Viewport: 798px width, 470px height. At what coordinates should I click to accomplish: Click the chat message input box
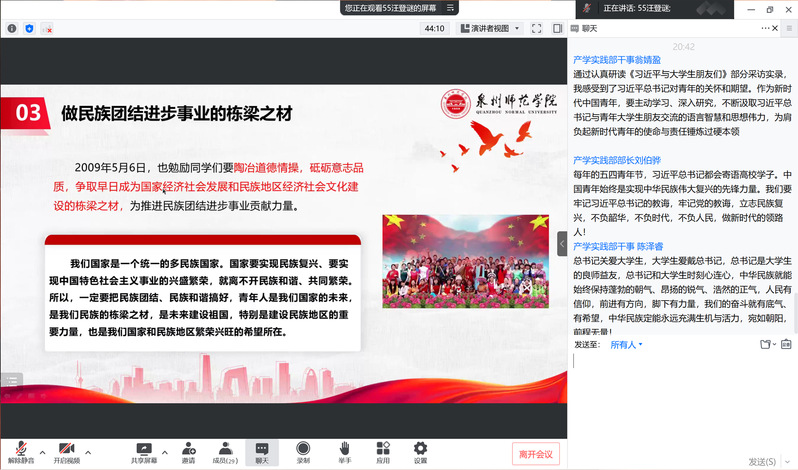[680, 400]
